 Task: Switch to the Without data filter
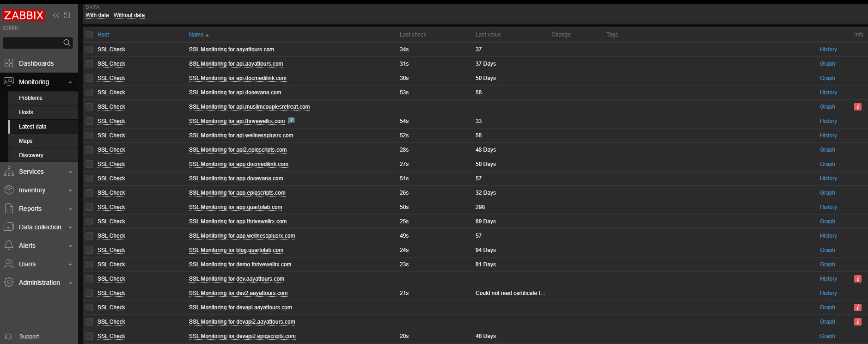(x=129, y=15)
